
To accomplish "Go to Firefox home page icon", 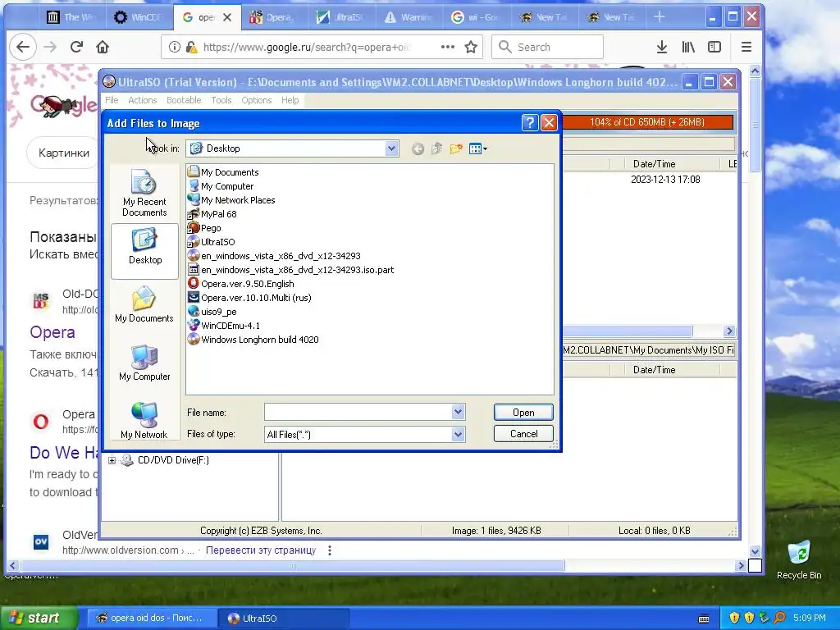I will [103, 47].
